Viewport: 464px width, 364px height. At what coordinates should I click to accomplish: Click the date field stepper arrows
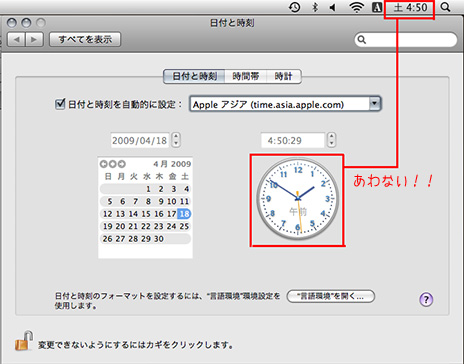(176, 140)
